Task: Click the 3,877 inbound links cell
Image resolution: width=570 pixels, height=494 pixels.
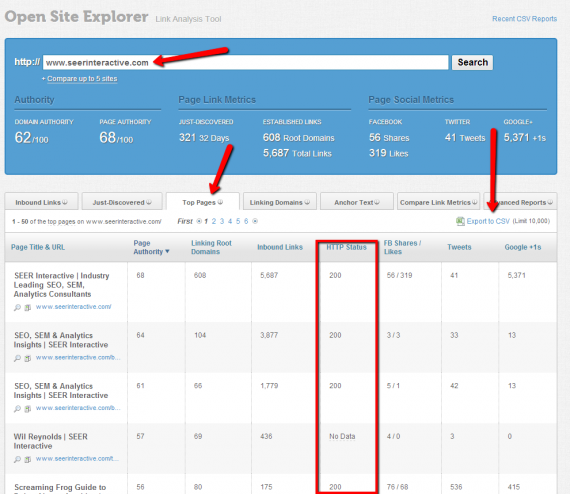Action: [269, 335]
